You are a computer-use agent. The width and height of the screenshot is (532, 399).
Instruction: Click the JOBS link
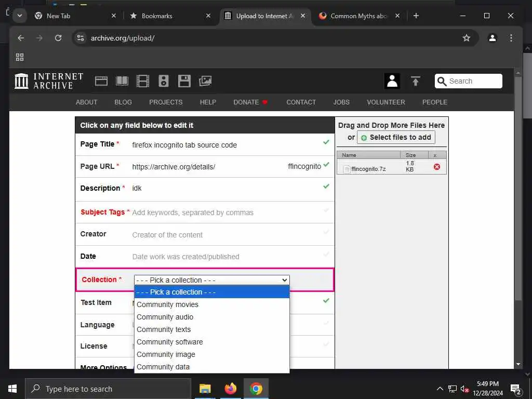(341, 102)
